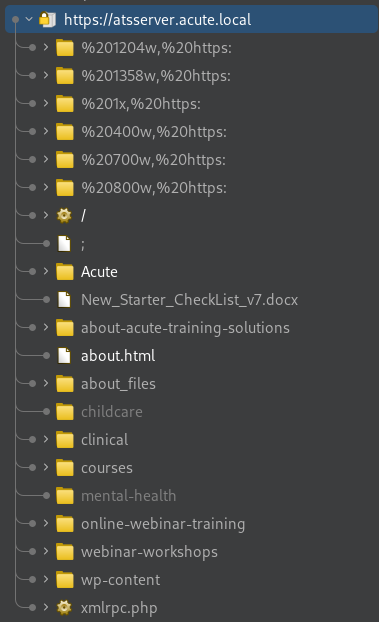Image resolution: width=379 pixels, height=622 pixels.
Task: Select the about_files folder label
Action: 118,384
